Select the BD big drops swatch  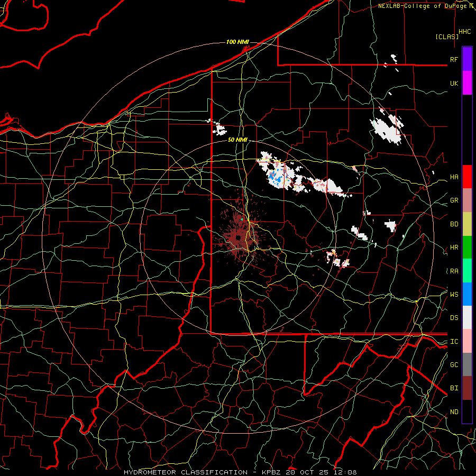coord(467,224)
